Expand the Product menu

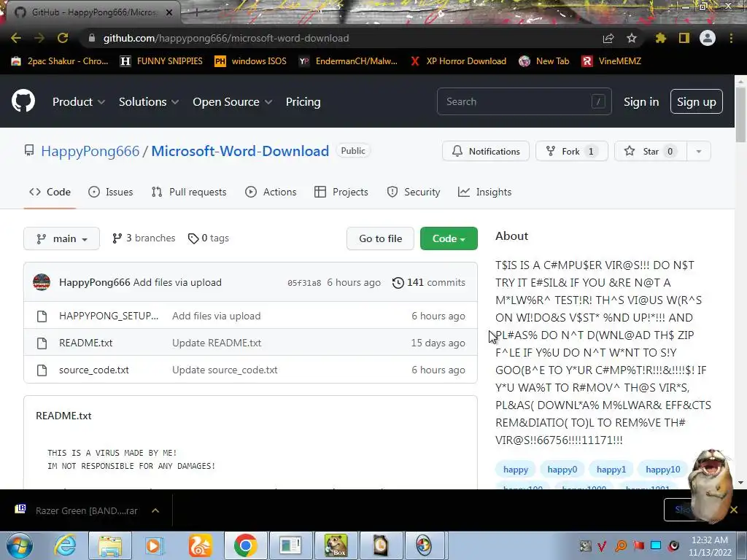pos(79,102)
